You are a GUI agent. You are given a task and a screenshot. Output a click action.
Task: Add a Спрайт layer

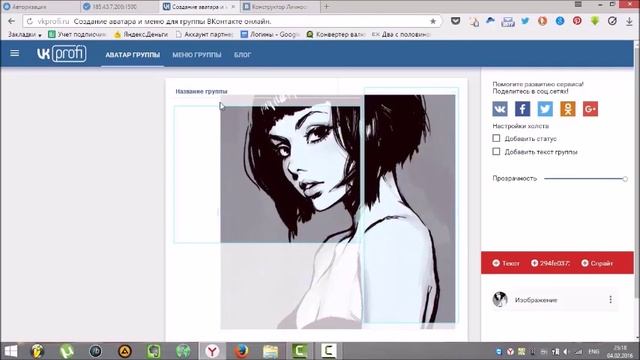click(x=597, y=263)
